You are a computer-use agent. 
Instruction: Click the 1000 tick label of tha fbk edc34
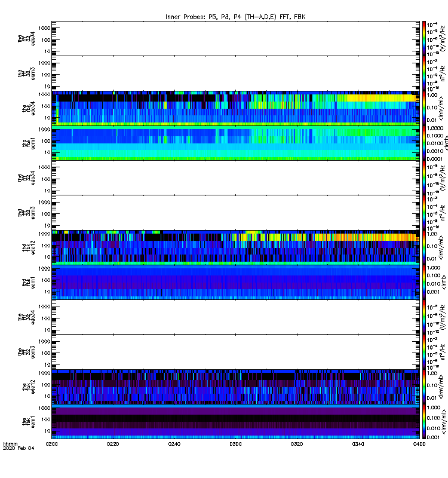[44, 94]
